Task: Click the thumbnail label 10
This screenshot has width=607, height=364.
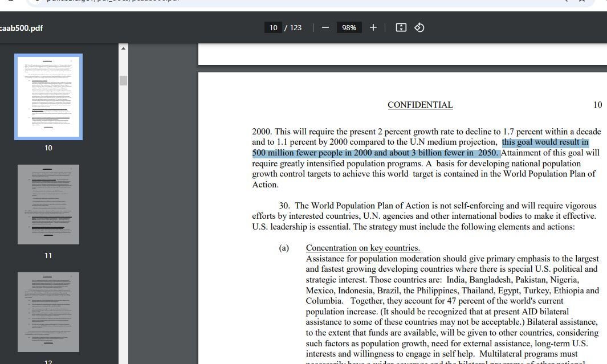Action: (48, 148)
